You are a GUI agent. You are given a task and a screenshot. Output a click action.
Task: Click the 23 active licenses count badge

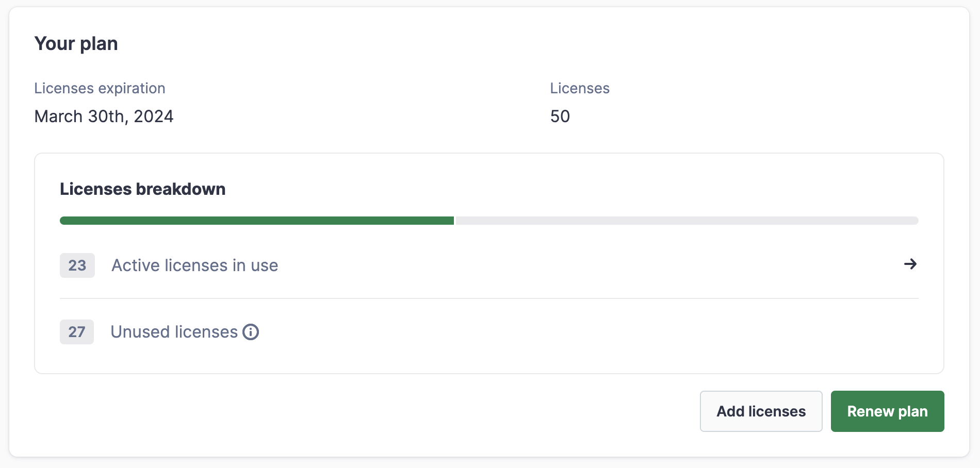pyautogui.click(x=77, y=265)
